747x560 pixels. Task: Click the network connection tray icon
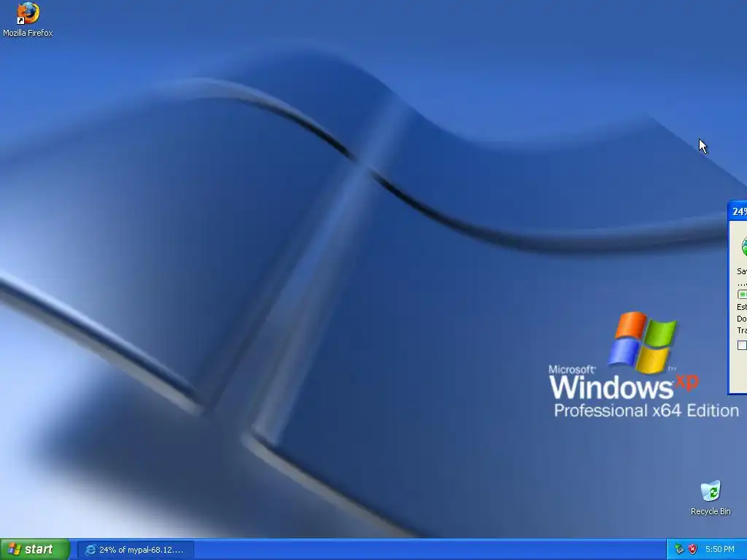click(x=679, y=549)
